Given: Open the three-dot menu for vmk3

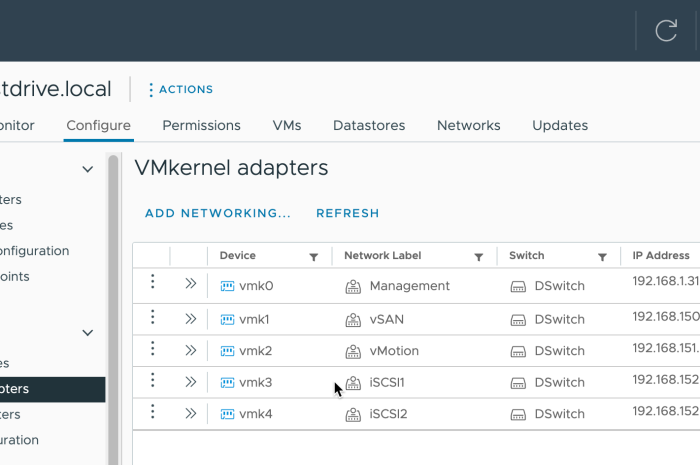Looking at the screenshot, I should click(152, 381).
